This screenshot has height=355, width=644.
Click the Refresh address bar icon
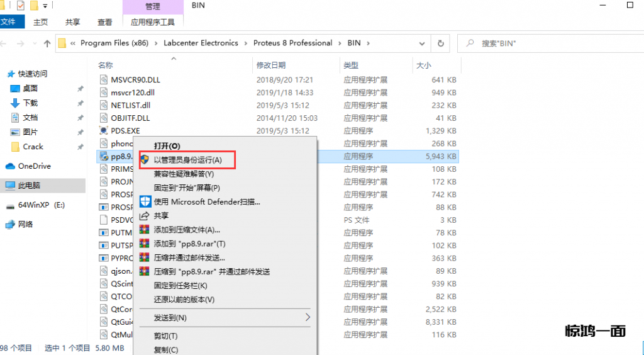(440, 43)
